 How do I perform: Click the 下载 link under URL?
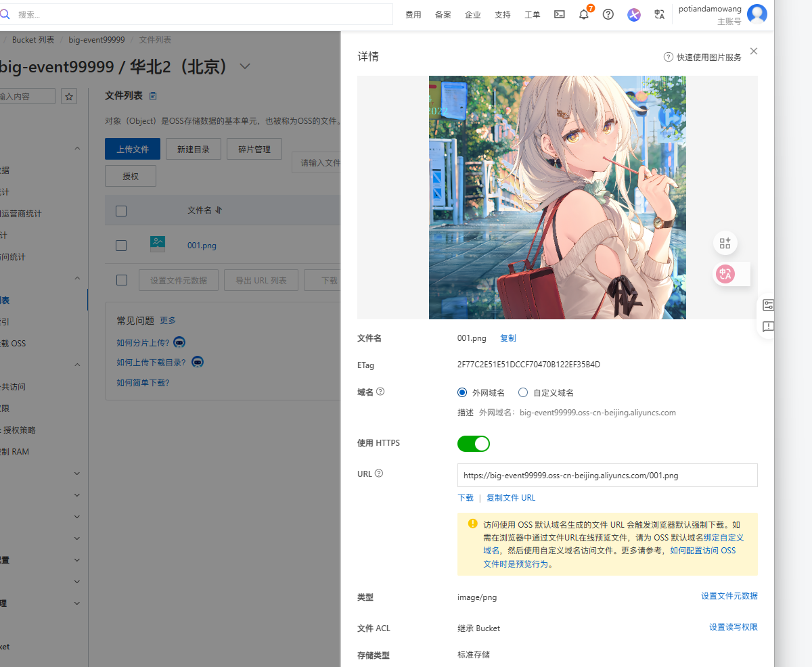[x=466, y=498]
